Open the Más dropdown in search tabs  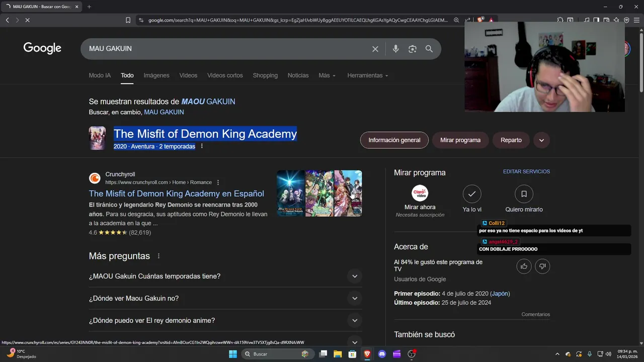327,75
